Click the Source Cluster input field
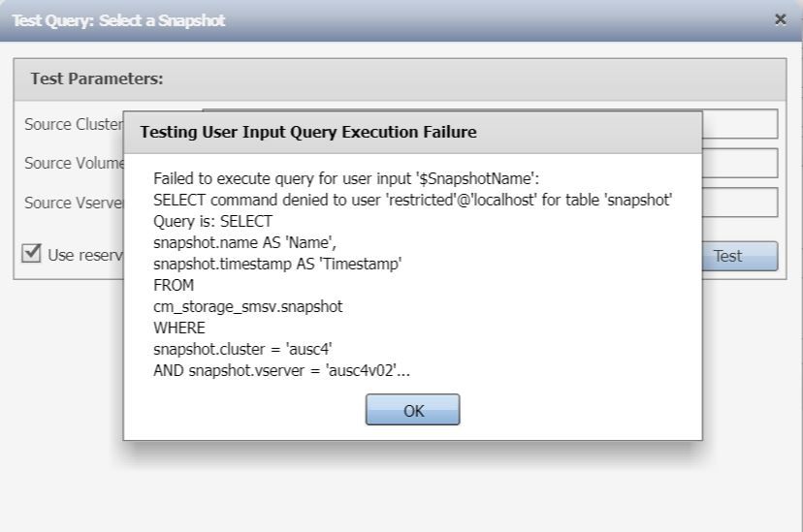803x532 pixels. (x=739, y=124)
